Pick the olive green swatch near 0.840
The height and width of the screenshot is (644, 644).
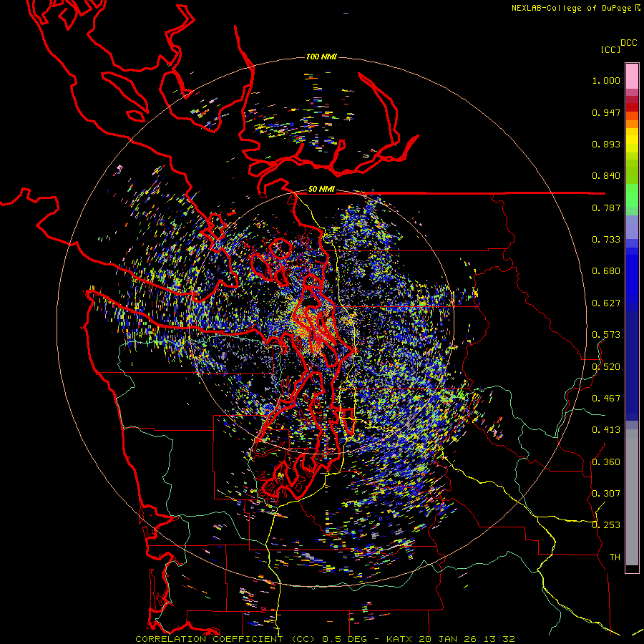click(632, 171)
